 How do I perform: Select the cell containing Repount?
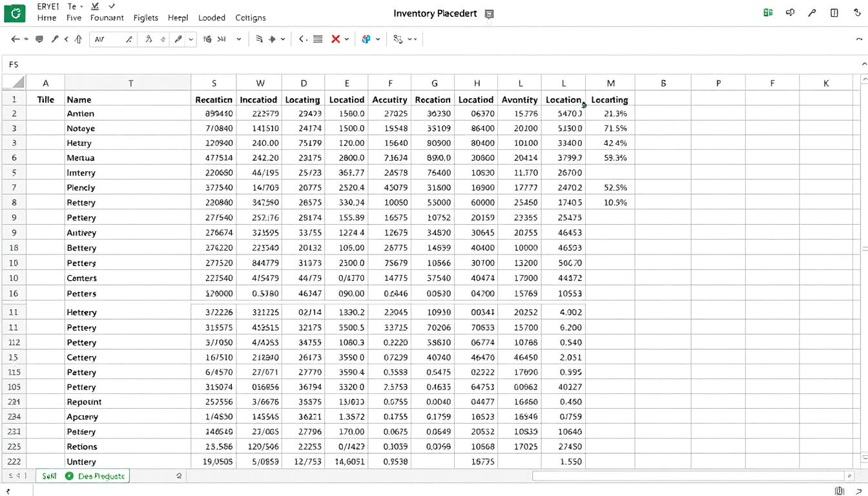pyautogui.click(x=128, y=401)
